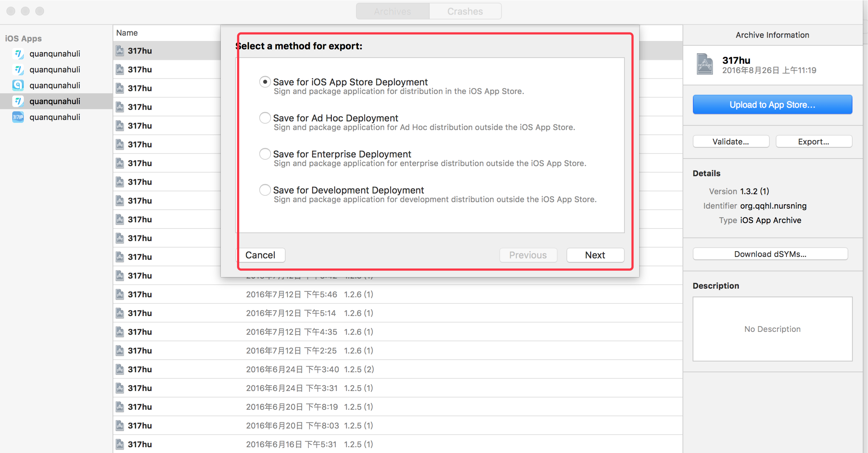Click archive icon of row 2016年6月20日 下午8:19

coord(120,407)
